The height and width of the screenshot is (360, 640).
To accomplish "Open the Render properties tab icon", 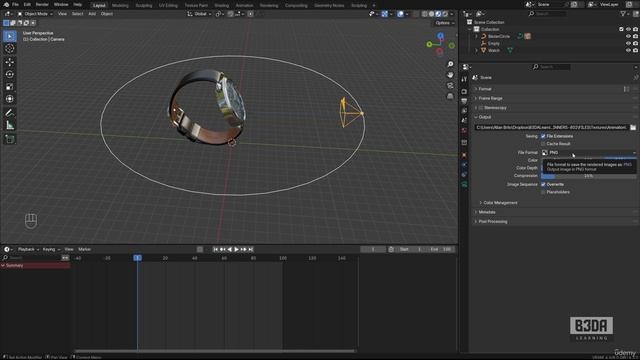I will [464, 91].
